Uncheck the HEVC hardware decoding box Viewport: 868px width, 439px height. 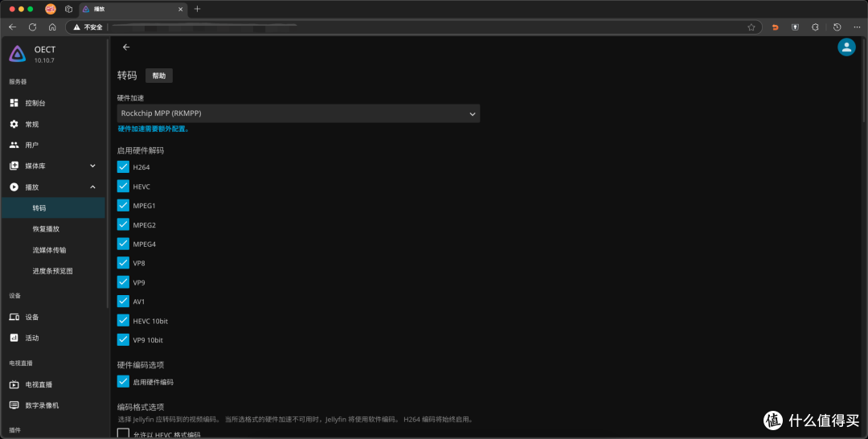(x=123, y=186)
